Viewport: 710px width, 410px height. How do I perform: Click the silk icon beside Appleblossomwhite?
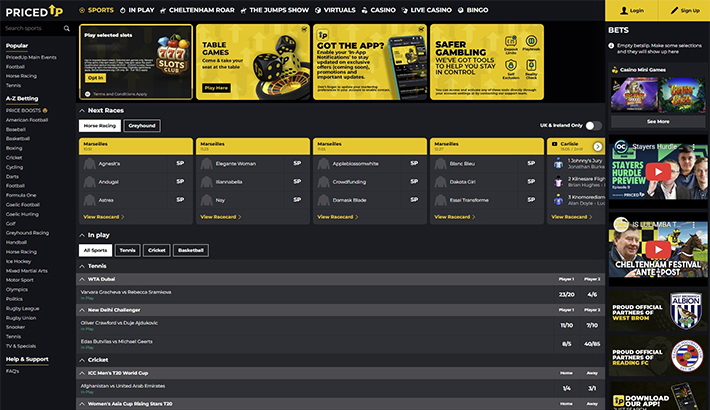click(323, 164)
